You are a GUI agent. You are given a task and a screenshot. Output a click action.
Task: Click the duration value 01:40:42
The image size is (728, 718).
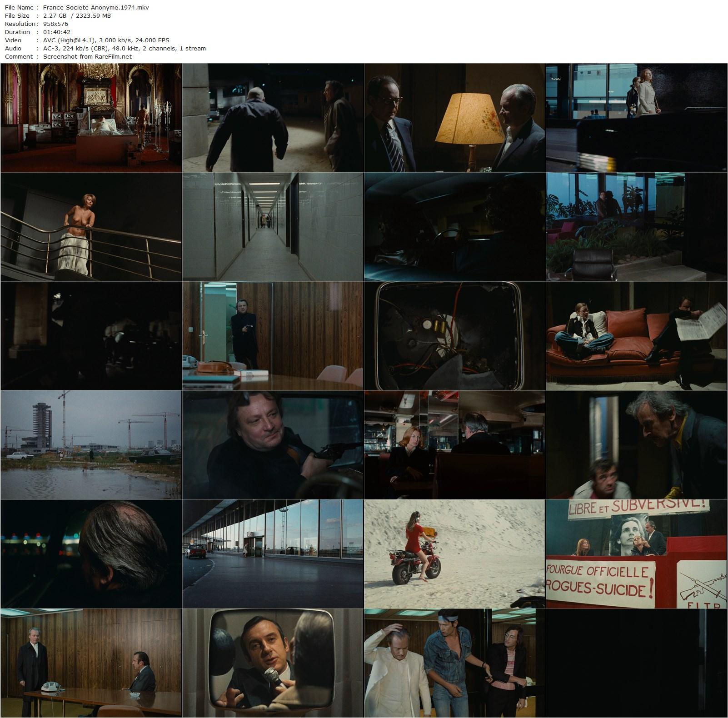click(x=56, y=32)
